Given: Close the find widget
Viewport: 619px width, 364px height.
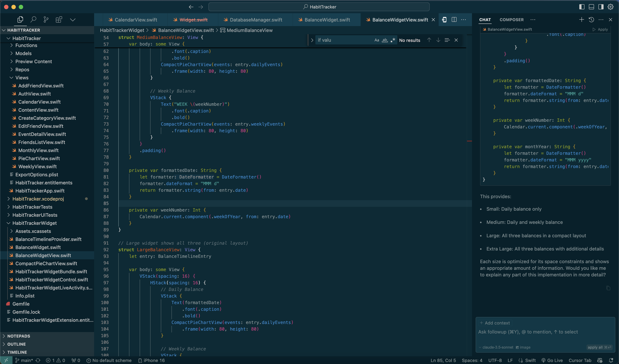Looking at the screenshot, I should 456,40.
